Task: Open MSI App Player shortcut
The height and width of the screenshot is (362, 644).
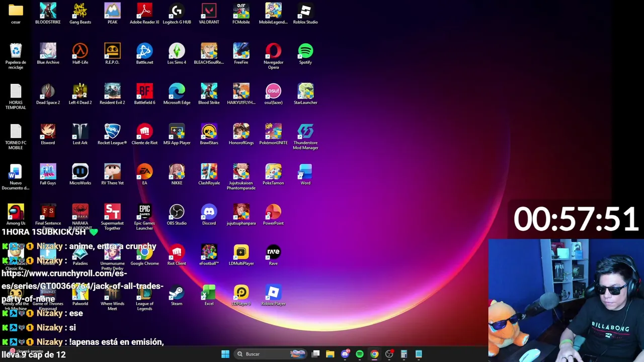Action: click(177, 134)
